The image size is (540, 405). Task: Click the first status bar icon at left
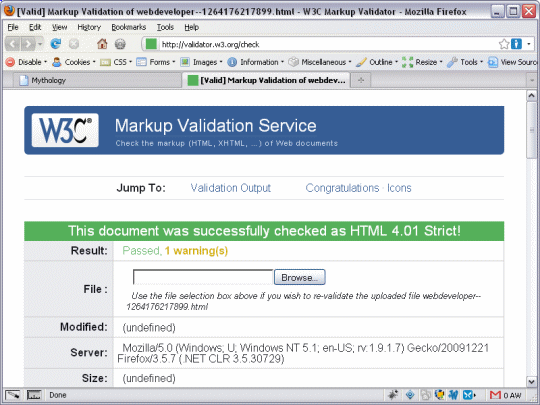(13, 395)
